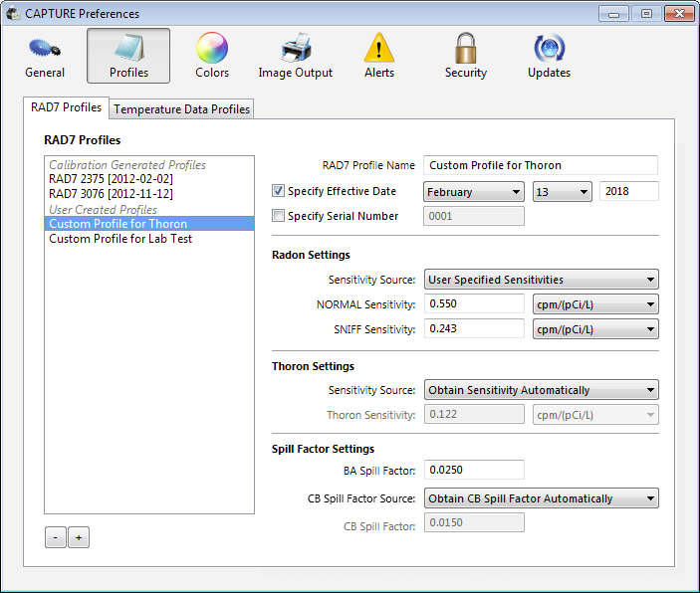Image resolution: width=700 pixels, height=593 pixels.
Task: Open SNIFF Sensitivity units dropdown
Action: 595,329
